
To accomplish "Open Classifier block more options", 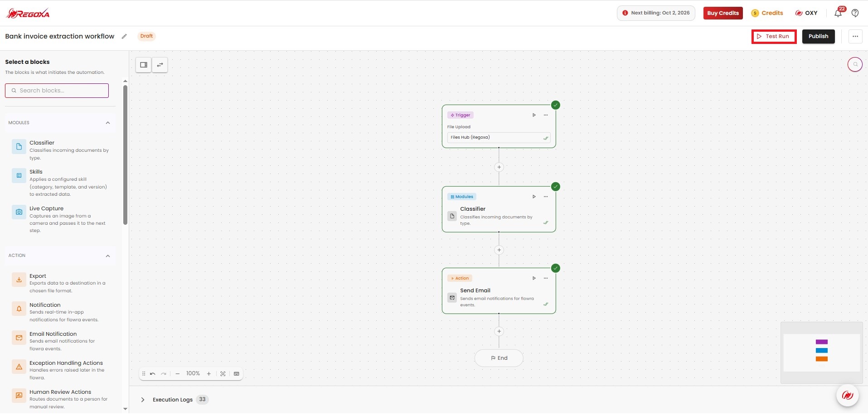I will click(546, 197).
